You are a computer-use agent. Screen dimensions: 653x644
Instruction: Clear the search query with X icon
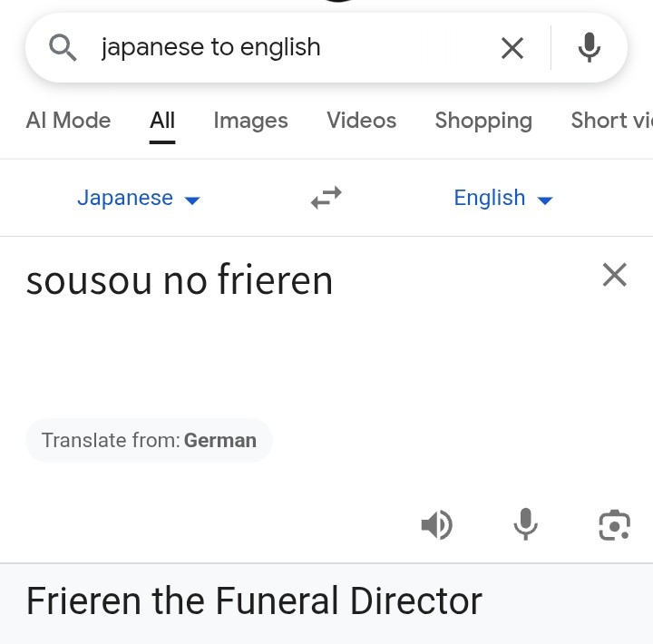click(x=512, y=48)
